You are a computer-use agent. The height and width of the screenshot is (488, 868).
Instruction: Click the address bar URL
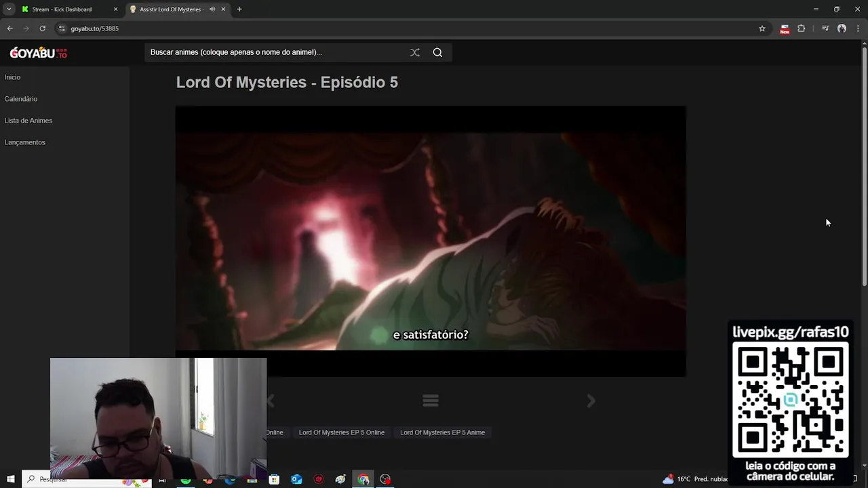94,28
